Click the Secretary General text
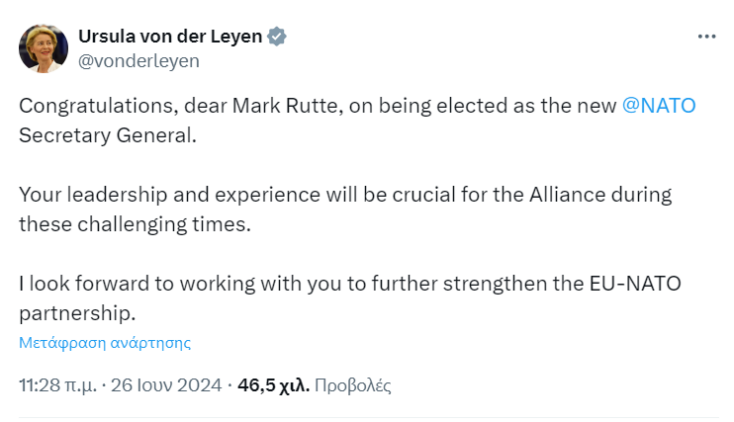The width and height of the screenshot is (734, 422). coord(105,135)
